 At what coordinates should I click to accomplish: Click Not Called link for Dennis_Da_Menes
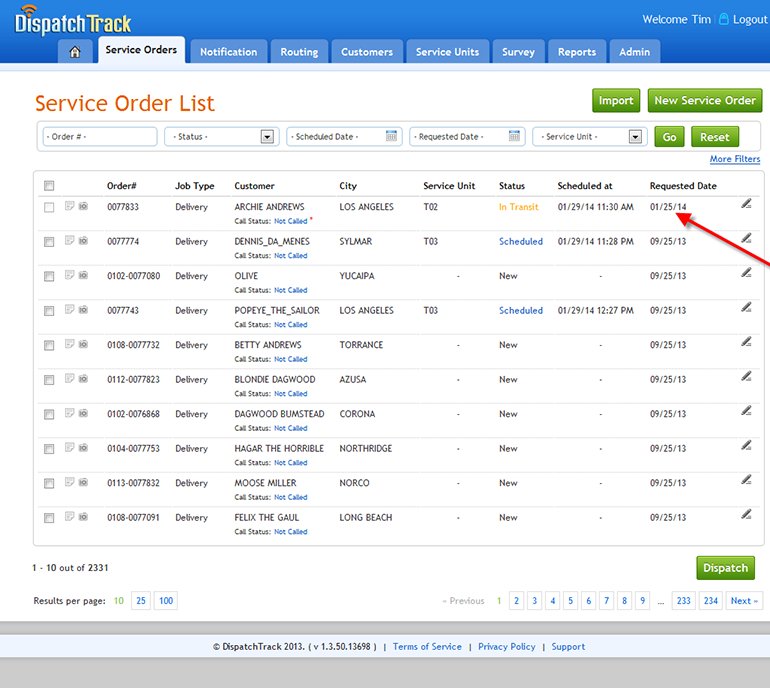(291, 256)
